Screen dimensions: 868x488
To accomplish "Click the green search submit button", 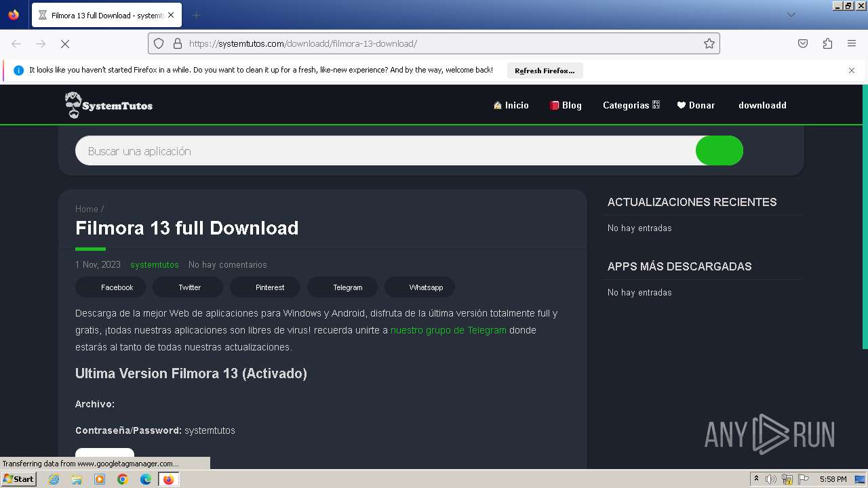I will point(719,150).
